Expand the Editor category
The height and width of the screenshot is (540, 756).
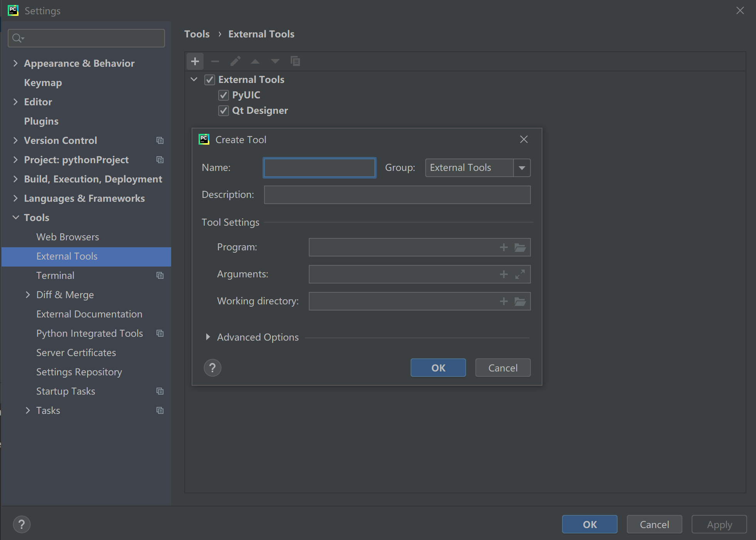(15, 102)
